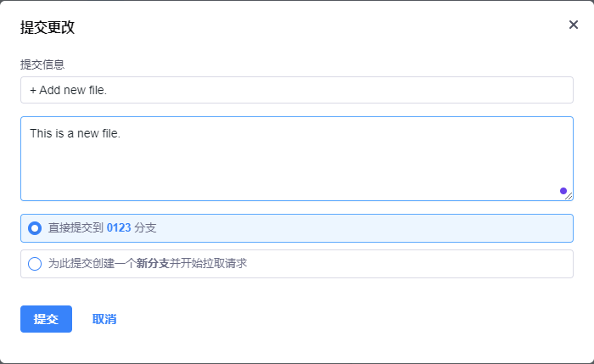Click the bold 新分支 text
594x364 pixels.
coord(153,264)
